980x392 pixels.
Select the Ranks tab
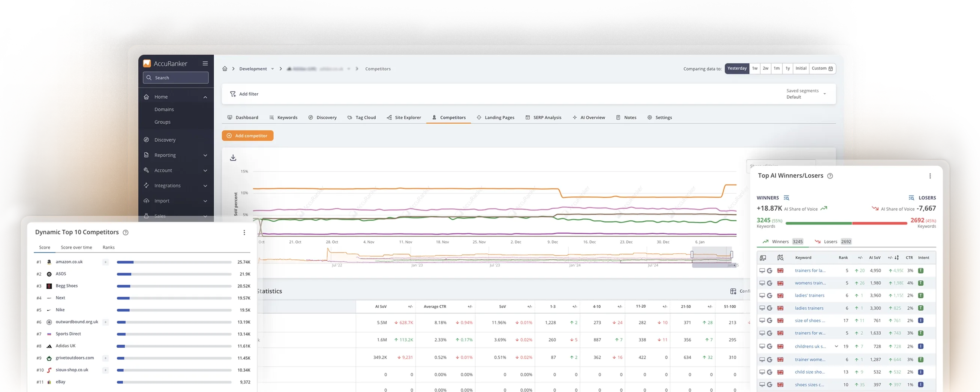pyautogui.click(x=108, y=247)
